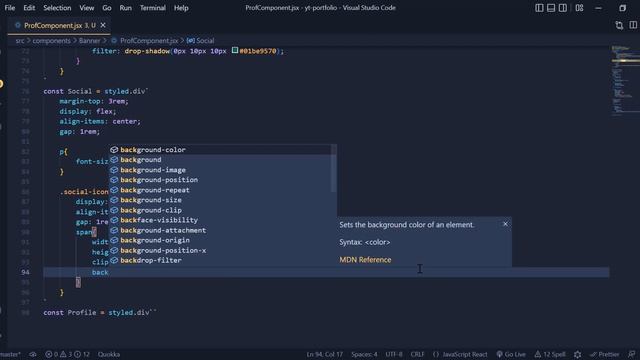This screenshot has width=640, height=360.
Task: Open the MDN Reference link
Action: 365,260
